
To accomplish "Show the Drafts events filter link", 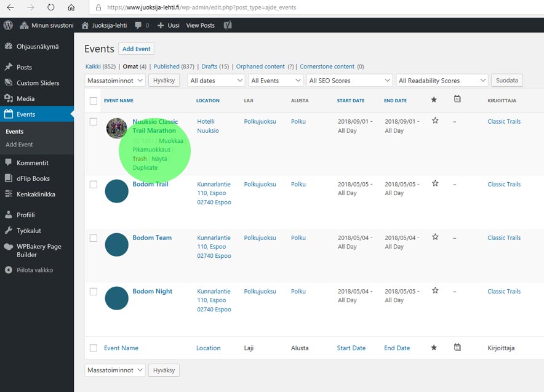I will [x=210, y=66].
